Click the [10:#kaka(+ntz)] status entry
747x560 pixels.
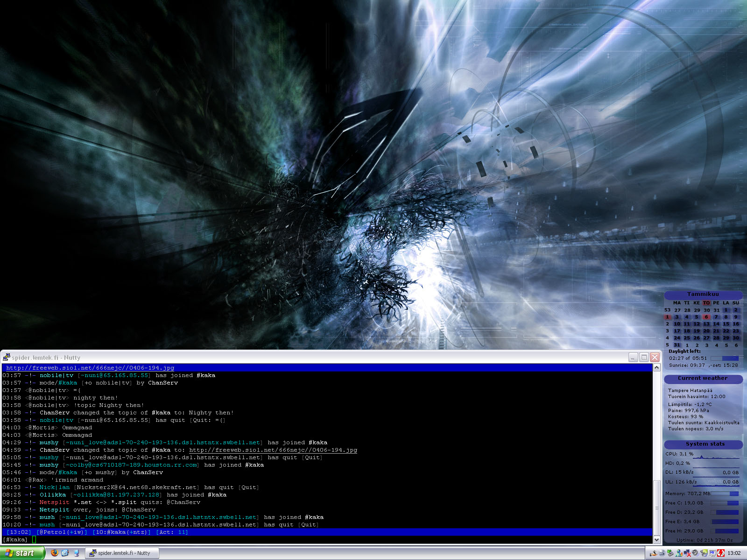coord(121,532)
